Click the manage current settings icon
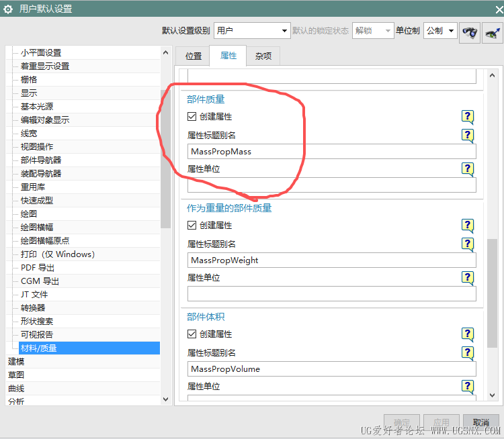The width and height of the screenshot is (504, 439). pos(493,32)
